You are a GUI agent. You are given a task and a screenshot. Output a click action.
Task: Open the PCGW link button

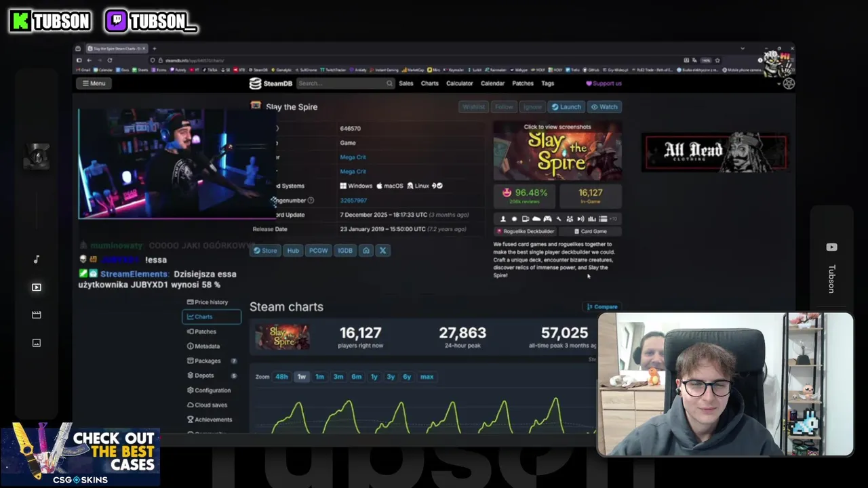318,250
